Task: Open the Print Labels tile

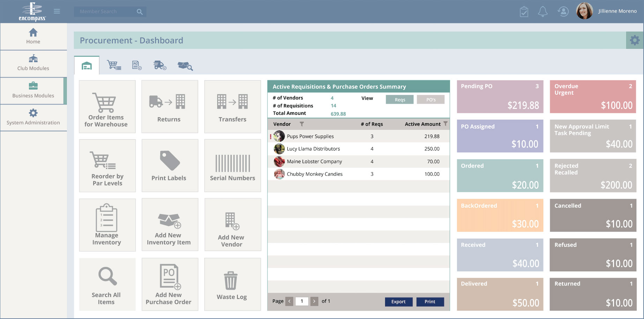Action: 170,166
